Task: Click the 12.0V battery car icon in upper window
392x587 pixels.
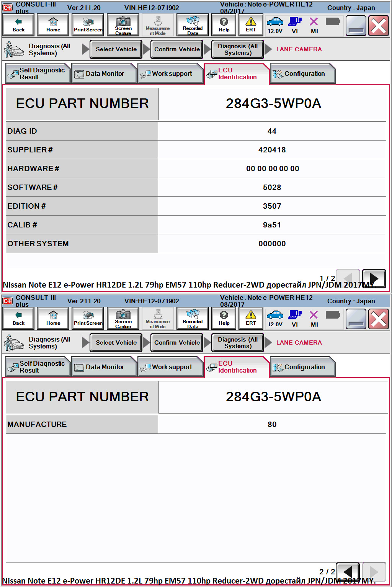Action: (x=275, y=25)
